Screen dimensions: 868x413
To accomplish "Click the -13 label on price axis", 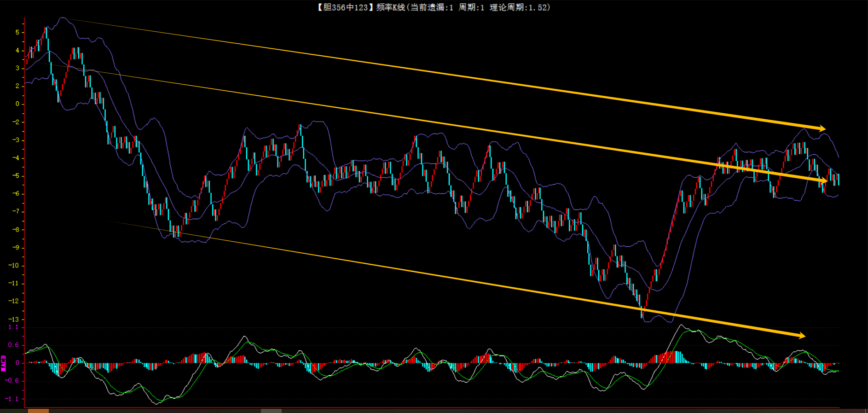I will pos(14,319).
